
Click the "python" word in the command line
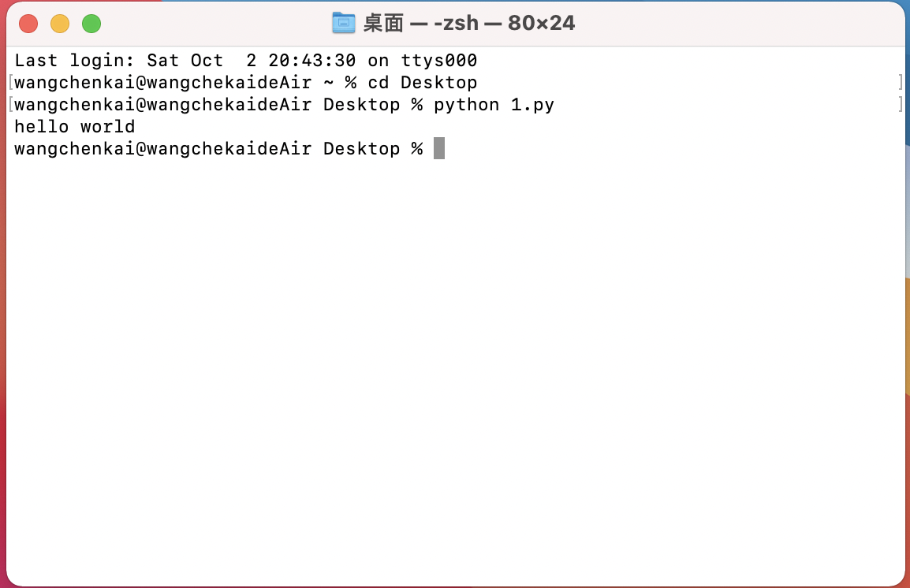point(467,105)
